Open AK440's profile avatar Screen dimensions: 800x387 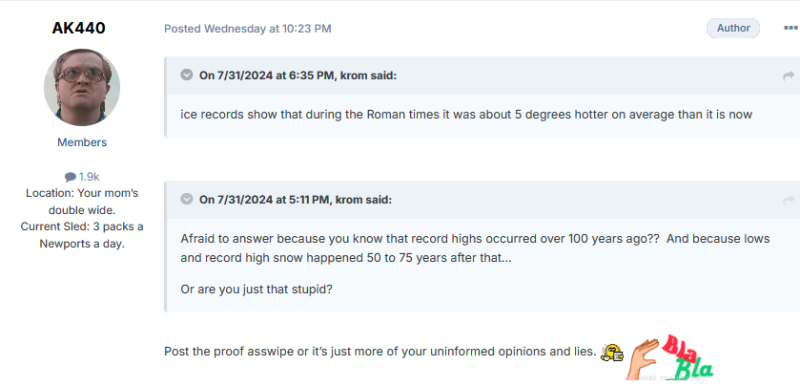[82, 87]
